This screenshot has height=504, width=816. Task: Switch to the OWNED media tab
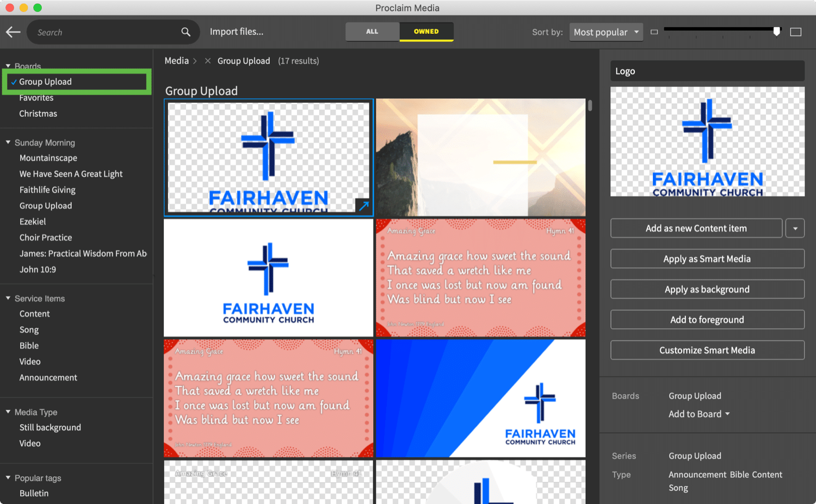[426, 32]
